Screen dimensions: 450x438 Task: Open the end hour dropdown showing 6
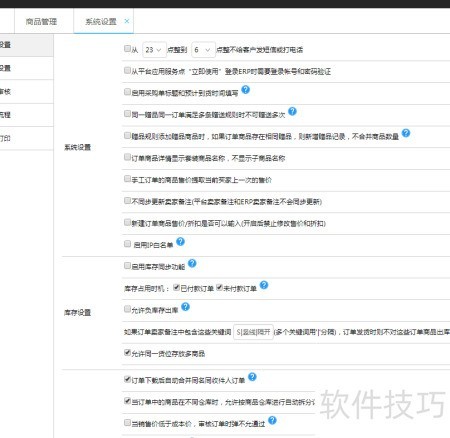(x=203, y=50)
